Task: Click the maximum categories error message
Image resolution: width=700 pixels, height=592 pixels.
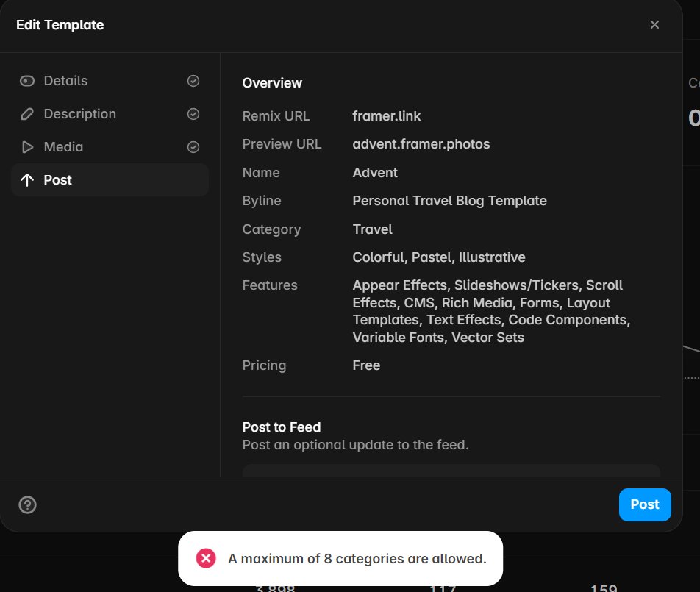Action: pos(357,558)
